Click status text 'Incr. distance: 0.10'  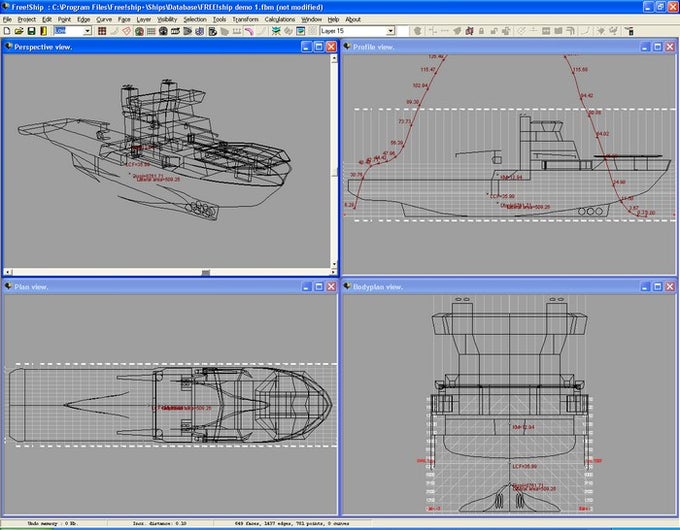pyautogui.click(x=160, y=523)
